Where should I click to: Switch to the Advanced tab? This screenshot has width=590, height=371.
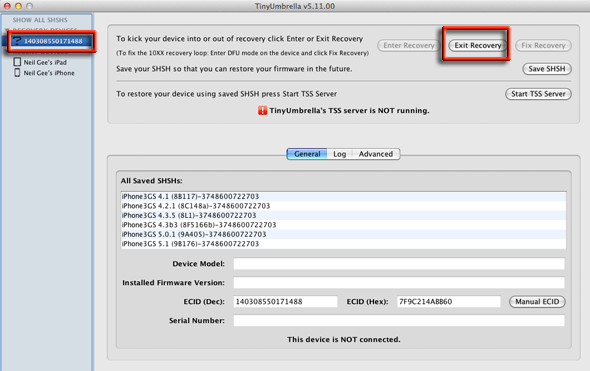pos(376,154)
